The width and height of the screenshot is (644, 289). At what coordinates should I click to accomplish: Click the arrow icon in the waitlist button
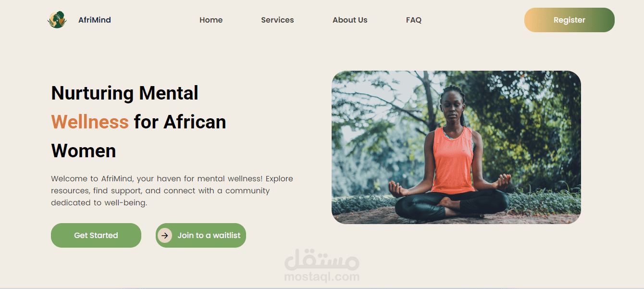pyautogui.click(x=165, y=235)
